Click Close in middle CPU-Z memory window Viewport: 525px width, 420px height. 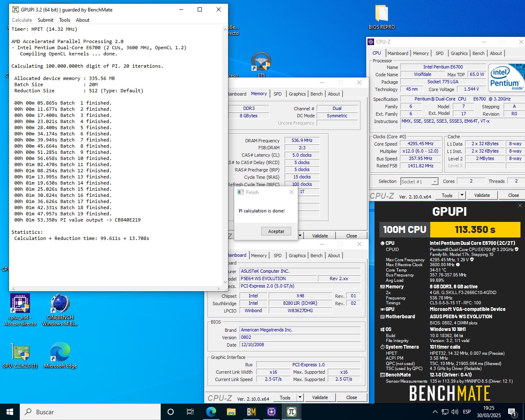pyautogui.click(x=352, y=236)
